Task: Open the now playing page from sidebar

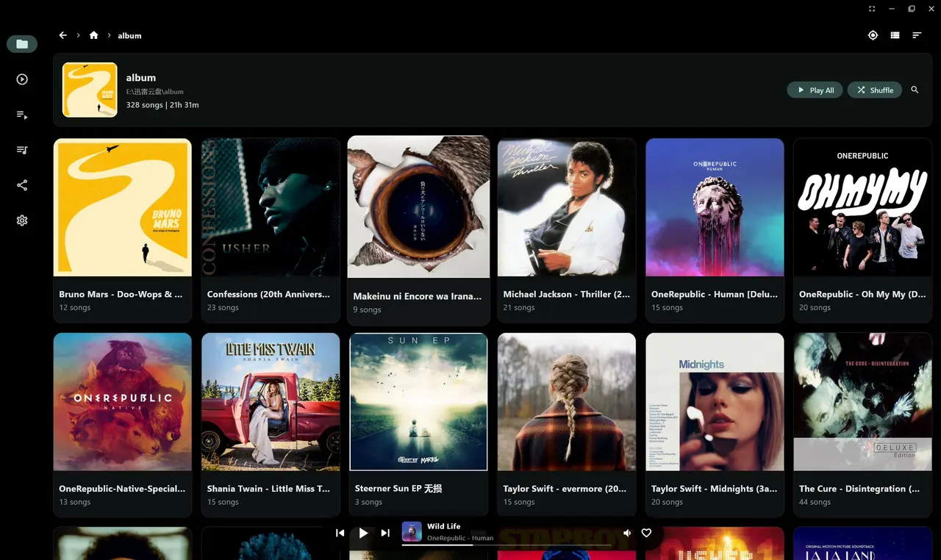Action: point(22,79)
